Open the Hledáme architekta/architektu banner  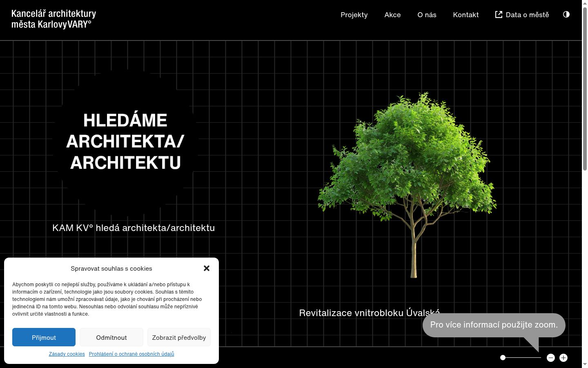pyautogui.click(x=125, y=141)
